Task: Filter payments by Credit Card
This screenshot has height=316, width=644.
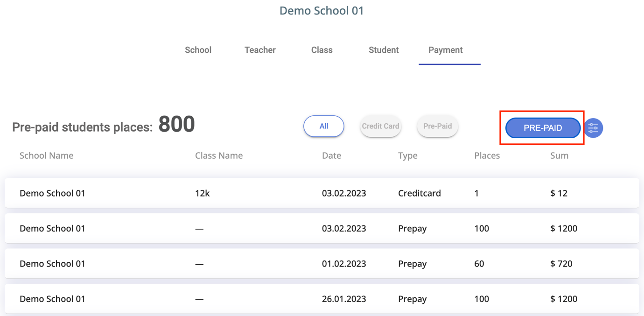Action: (380, 126)
